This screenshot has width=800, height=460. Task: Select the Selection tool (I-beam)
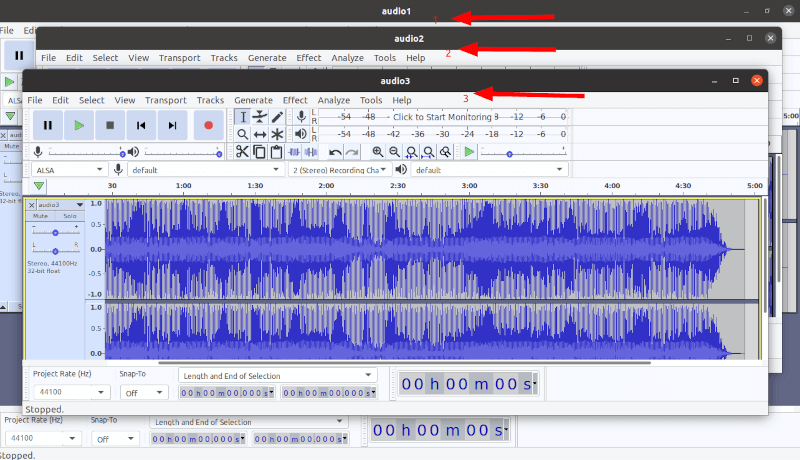pos(243,117)
